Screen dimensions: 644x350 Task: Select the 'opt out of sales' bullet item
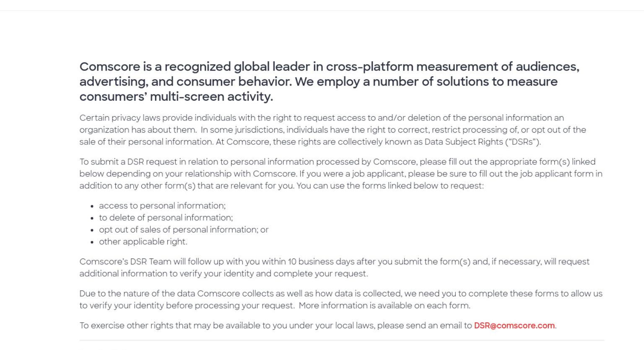point(184,230)
